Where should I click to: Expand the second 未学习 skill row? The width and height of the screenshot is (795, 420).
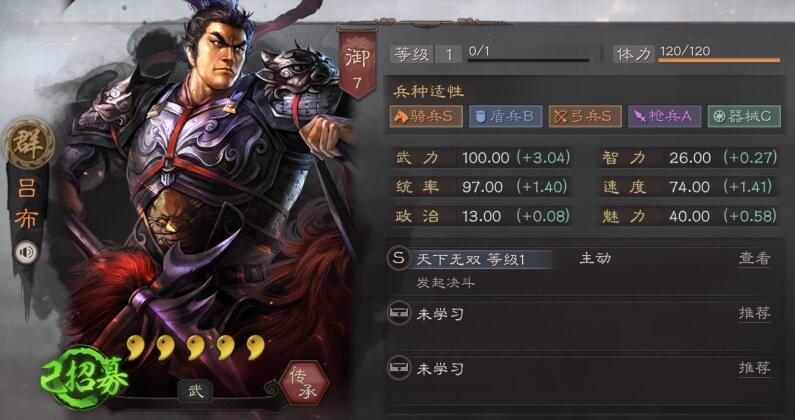[582, 379]
